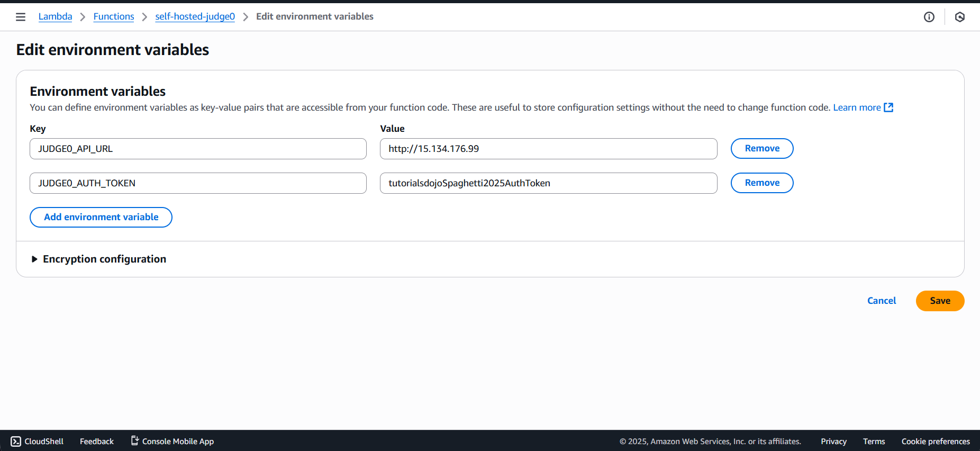Open CloudShell from the footer
Image resolution: width=980 pixels, height=451 pixels.
37,441
